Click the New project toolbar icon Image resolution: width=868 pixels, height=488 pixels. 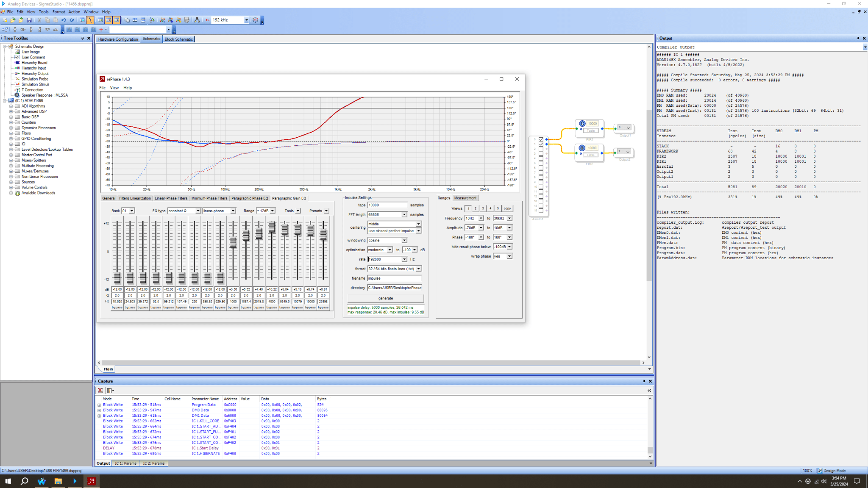click(x=5, y=20)
